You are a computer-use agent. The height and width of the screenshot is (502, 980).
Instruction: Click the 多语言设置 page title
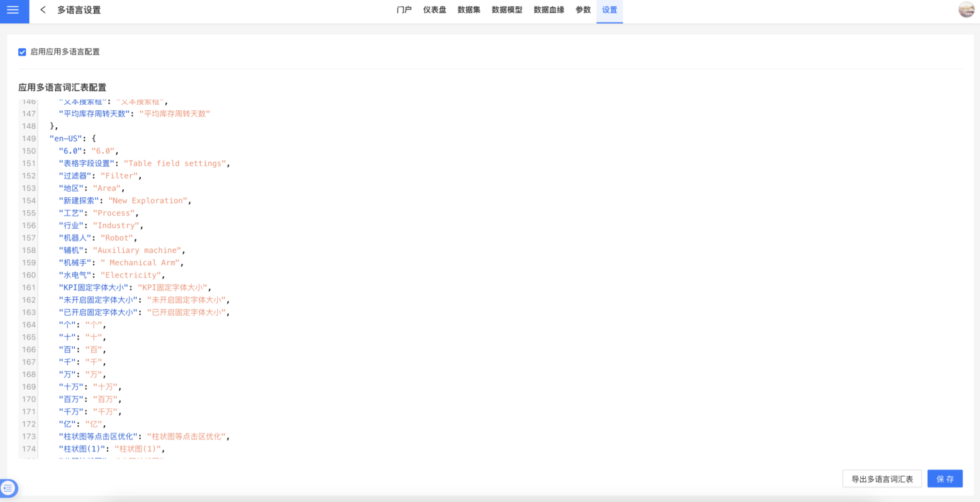tap(79, 10)
